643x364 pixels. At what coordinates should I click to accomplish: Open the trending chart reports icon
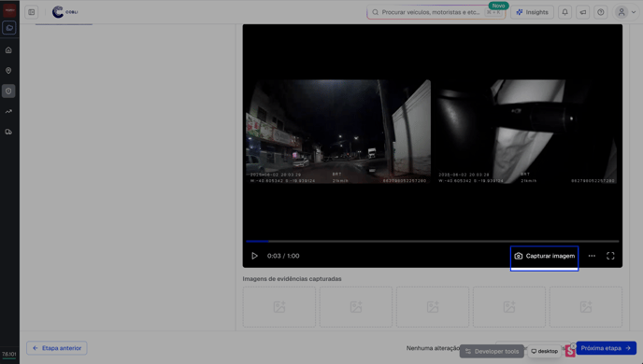(8, 111)
